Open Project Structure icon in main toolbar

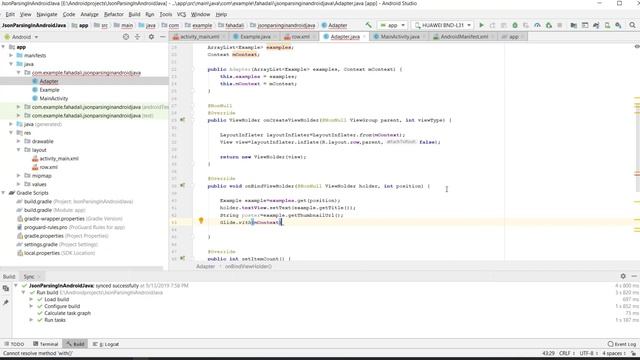(573, 25)
